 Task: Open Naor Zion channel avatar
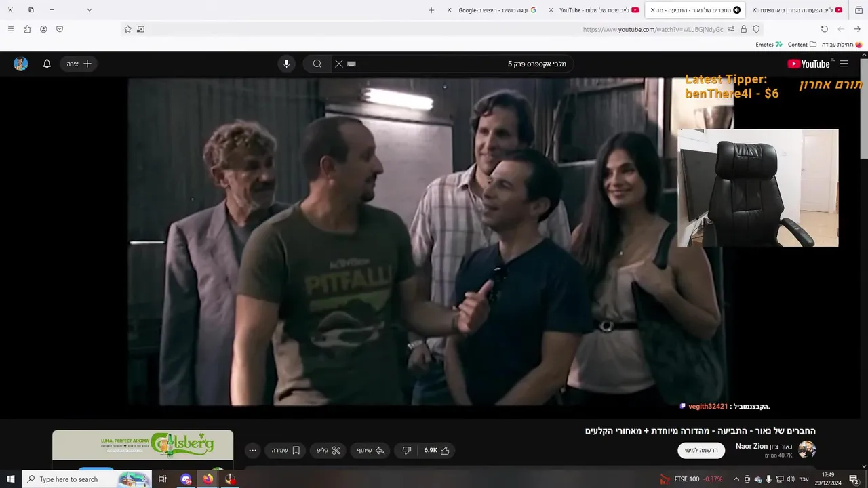[807, 449]
